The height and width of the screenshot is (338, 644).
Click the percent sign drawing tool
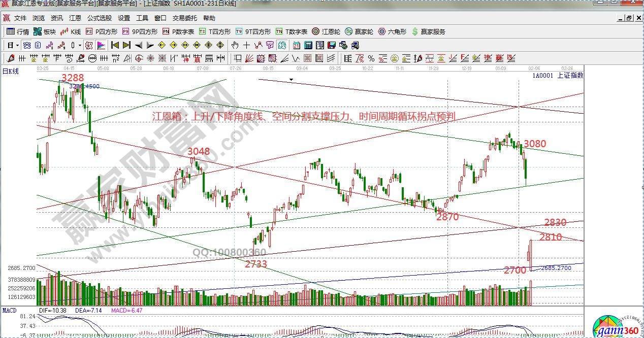[371, 58]
